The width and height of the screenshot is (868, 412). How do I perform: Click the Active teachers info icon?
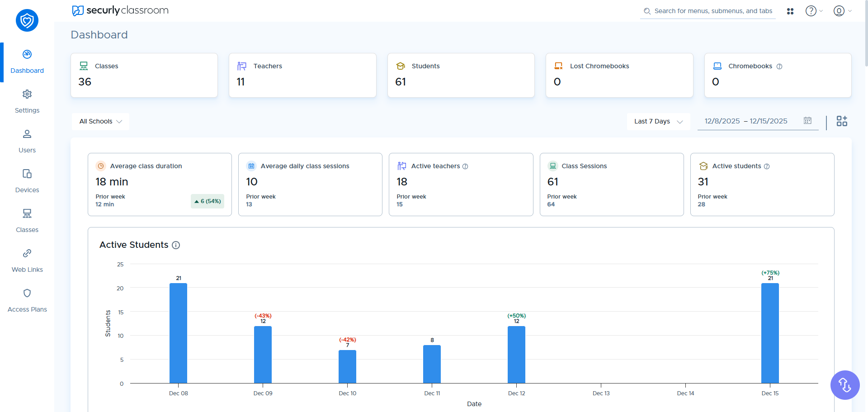point(465,166)
